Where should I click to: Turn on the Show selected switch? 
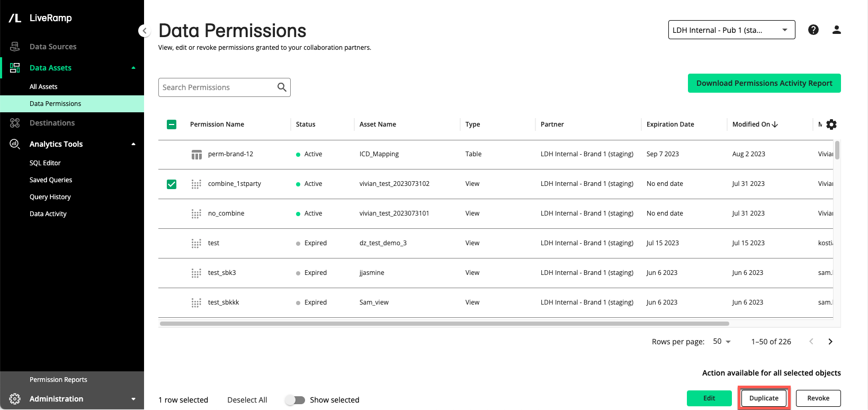(x=295, y=400)
